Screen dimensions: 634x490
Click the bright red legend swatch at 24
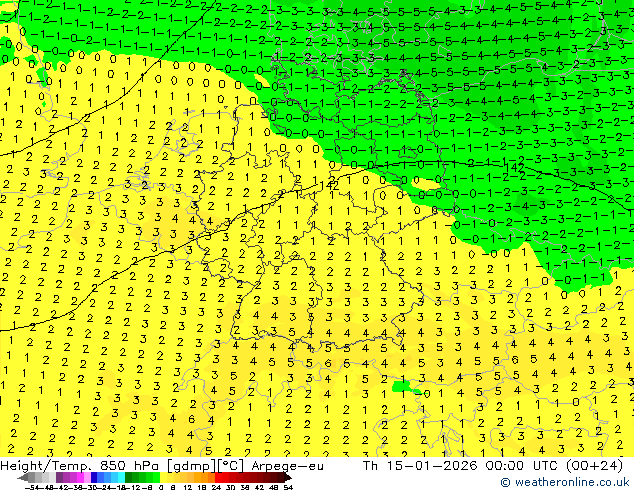click(x=218, y=477)
